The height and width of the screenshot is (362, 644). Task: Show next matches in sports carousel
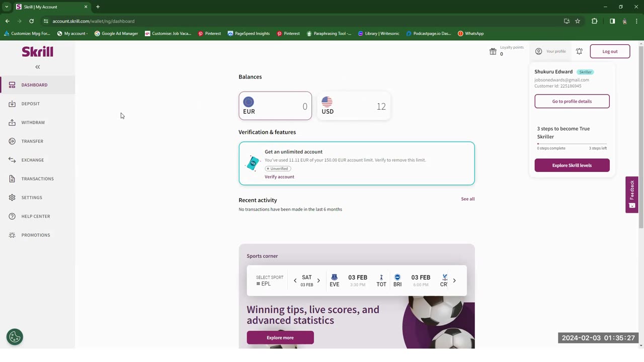(454, 281)
